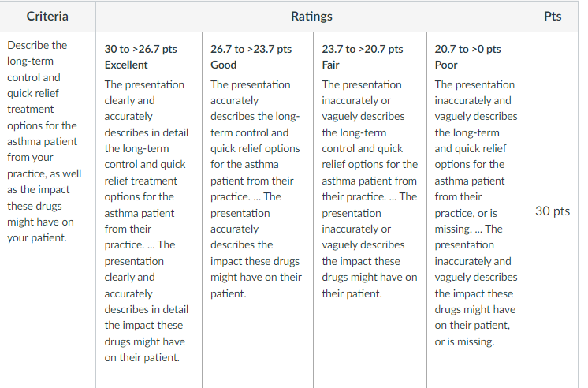
Task: Select the Good rating heading
Action: click(223, 65)
